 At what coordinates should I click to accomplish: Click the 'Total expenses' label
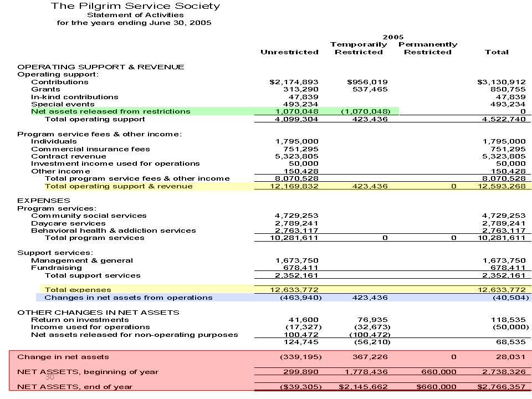[x=78, y=290]
